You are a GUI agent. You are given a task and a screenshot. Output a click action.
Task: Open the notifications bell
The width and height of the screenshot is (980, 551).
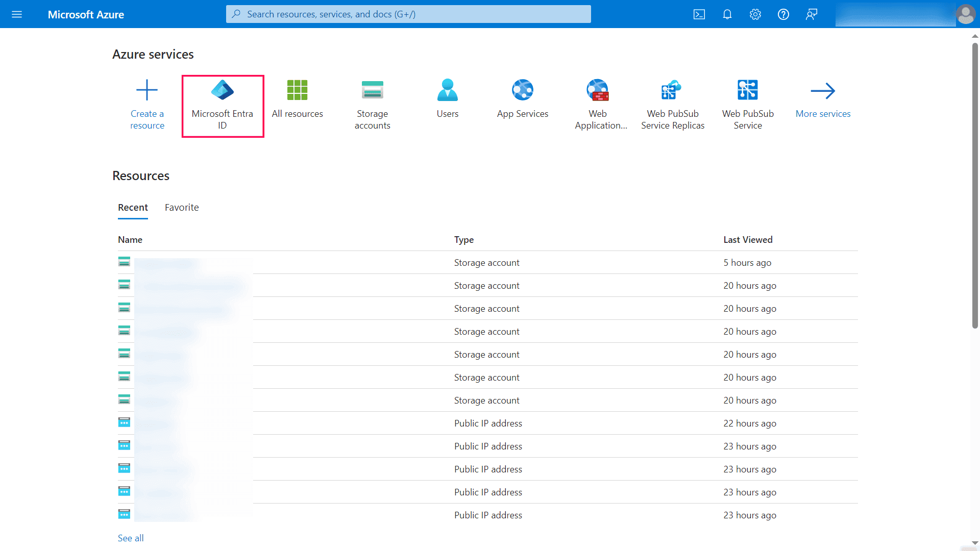[727, 14]
